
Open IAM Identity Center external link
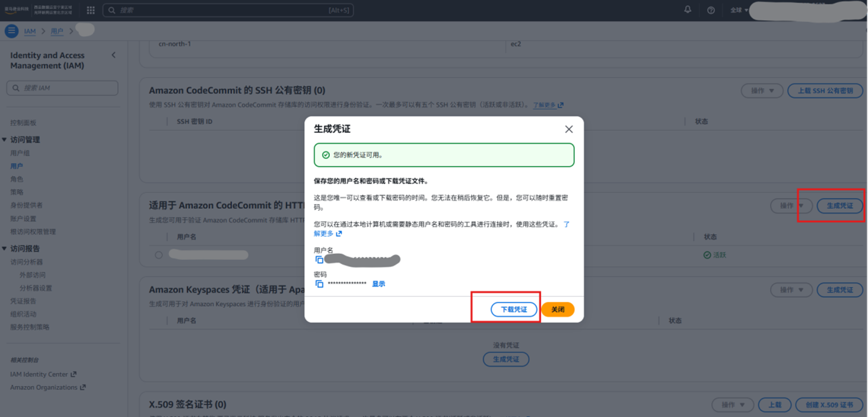tap(43, 374)
